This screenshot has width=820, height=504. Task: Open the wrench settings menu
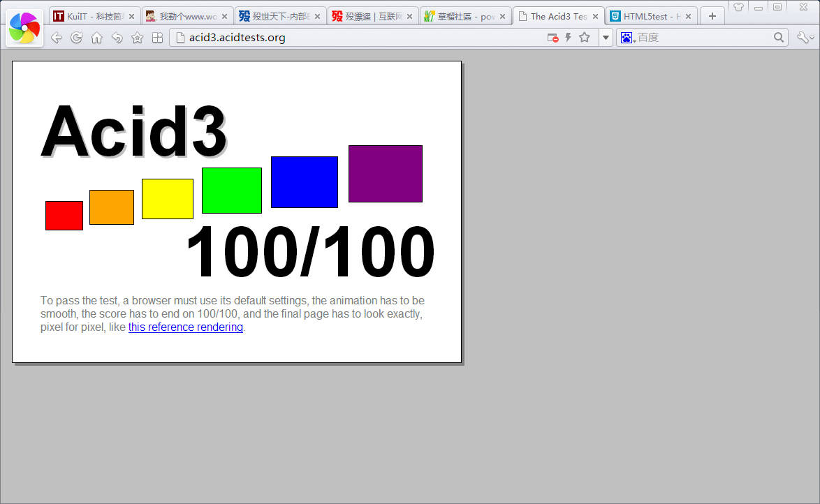tap(804, 38)
